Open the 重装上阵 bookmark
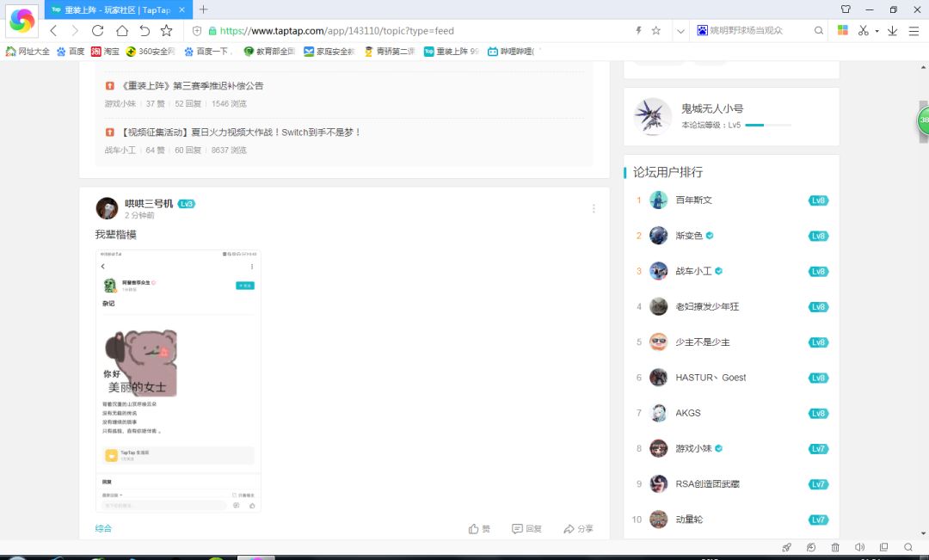 point(452,52)
